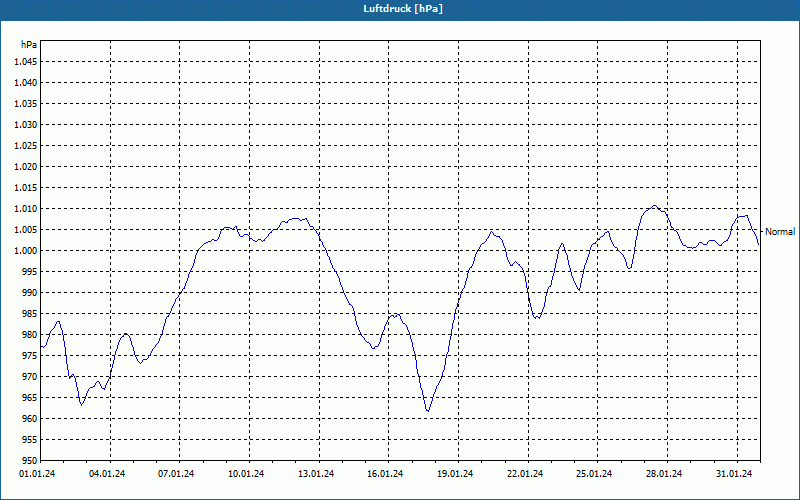Click the Luftdruck [hPa] chart title
Screen dimensions: 800x500
403,9
